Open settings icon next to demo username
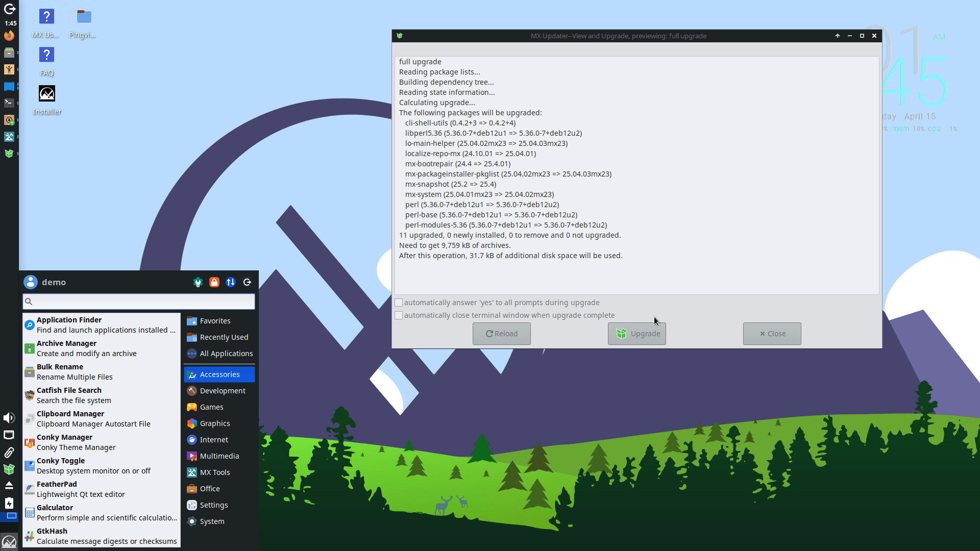Image resolution: width=980 pixels, height=551 pixels. click(x=198, y=282)
